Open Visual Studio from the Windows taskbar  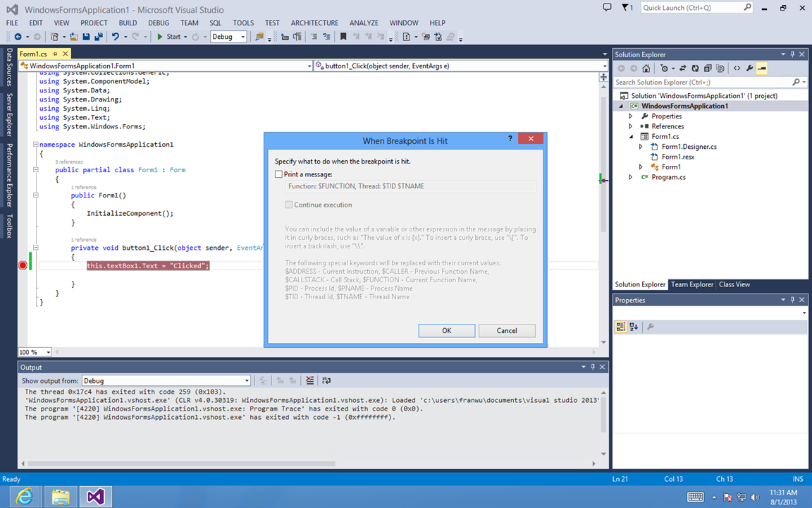click(95, 497)
